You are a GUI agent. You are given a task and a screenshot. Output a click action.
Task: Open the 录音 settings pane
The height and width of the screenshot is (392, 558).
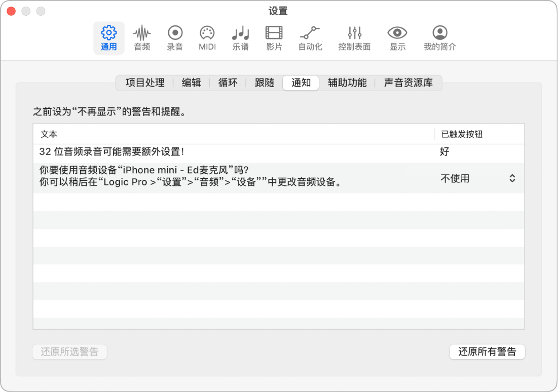coord(174,37)
